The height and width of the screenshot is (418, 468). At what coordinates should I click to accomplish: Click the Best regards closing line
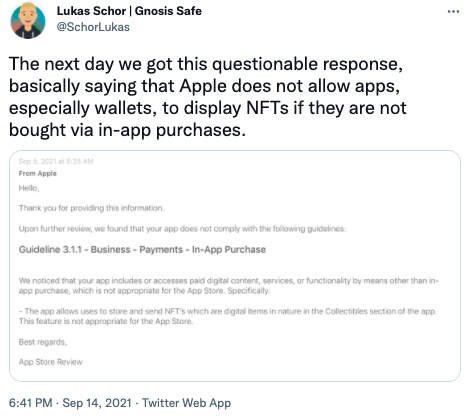coord(43,342)
